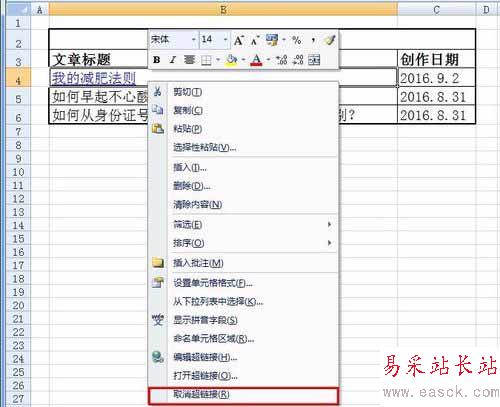Choose 编辑超链接(H)... entry
This screenshot has height=407, width=500.
click(243, 357)
